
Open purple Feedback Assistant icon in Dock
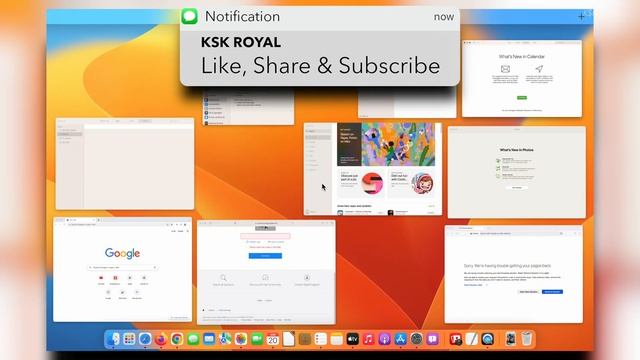point(432,339)
